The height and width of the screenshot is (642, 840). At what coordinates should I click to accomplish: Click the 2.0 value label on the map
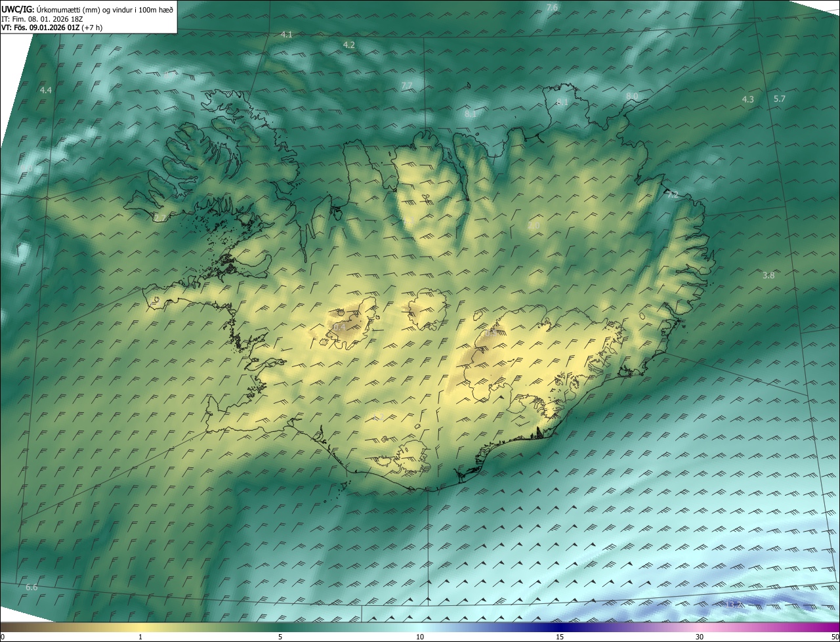[534, 226]
